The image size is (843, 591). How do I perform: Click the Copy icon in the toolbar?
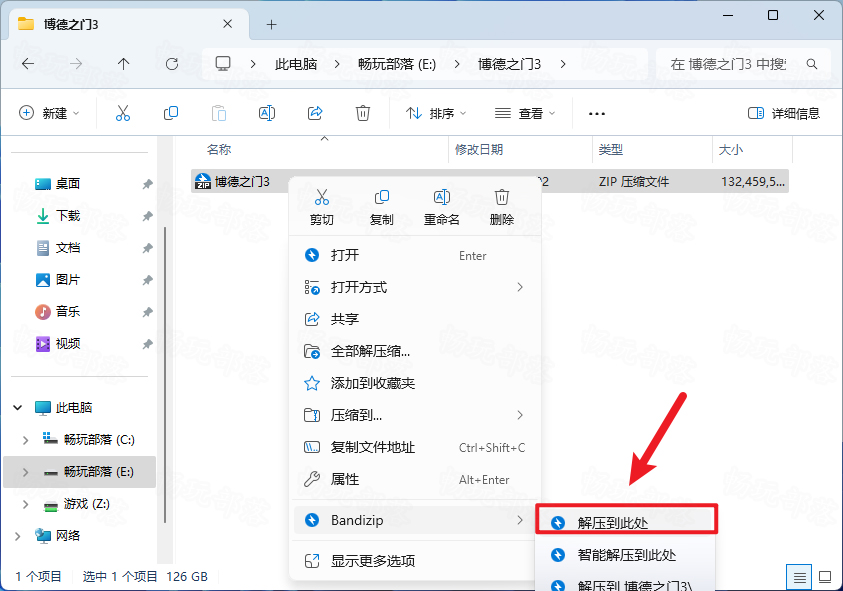170,113
